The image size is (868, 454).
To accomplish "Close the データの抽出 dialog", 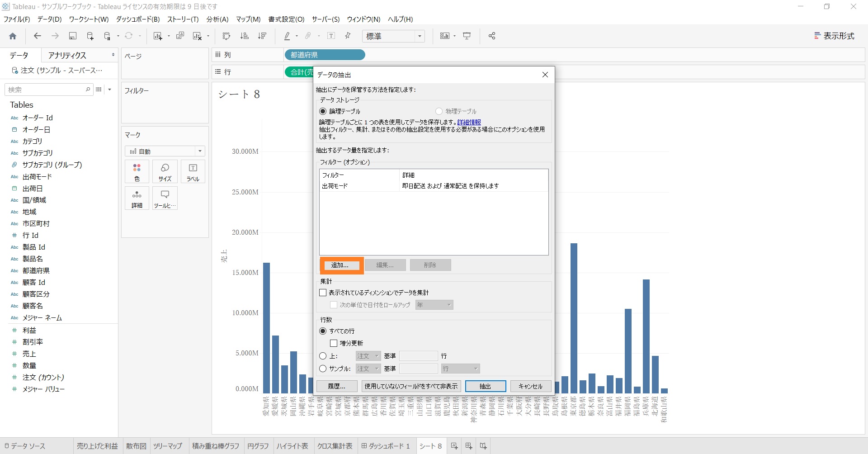I will point(545,75).
